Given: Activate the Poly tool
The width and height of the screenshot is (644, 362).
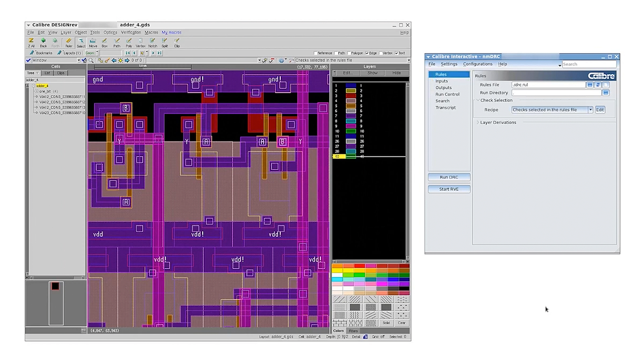Looking at the screenshot, I should (x=128, y=42).
